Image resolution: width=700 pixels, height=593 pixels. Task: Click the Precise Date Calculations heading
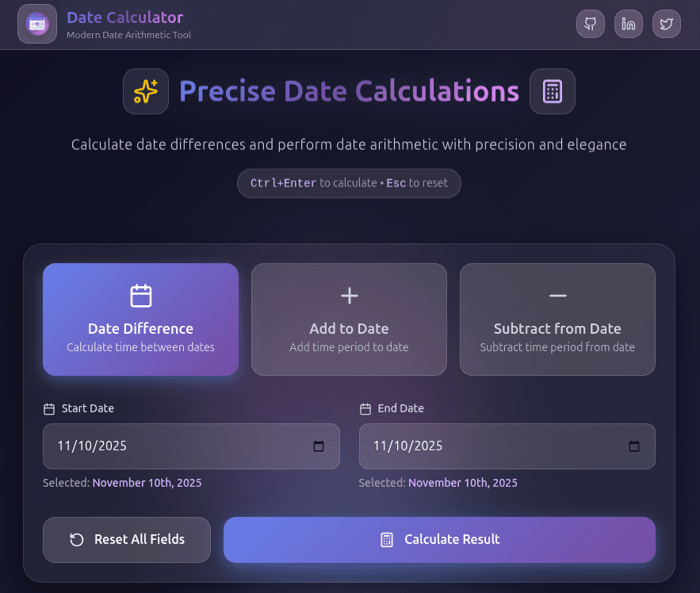349,92
